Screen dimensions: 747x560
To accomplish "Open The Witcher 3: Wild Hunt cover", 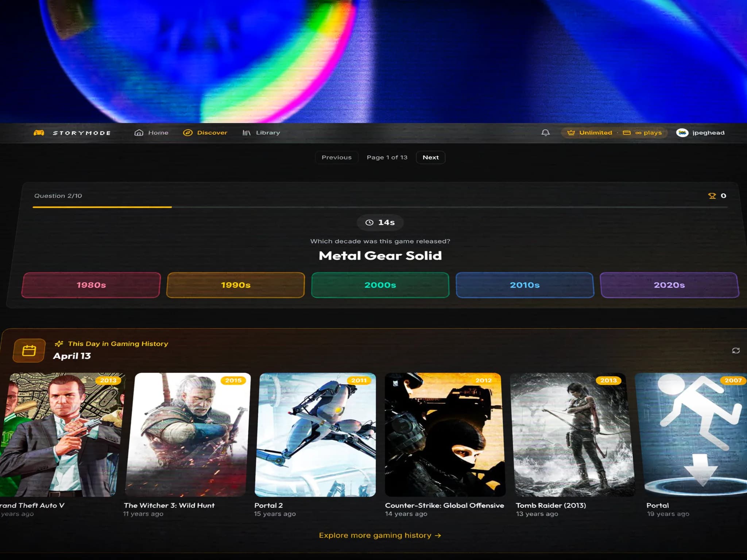I will click(x=188, y=435).
